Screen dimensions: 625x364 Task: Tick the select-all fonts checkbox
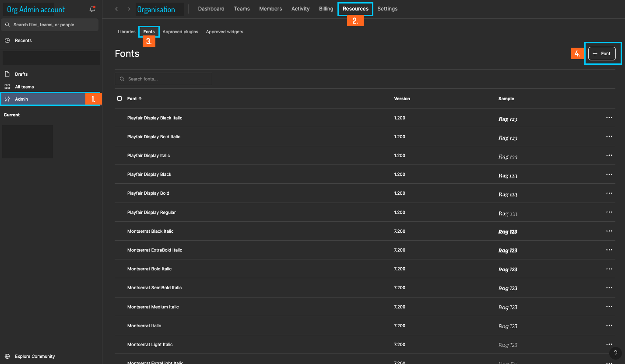click(x=119, y=98)
